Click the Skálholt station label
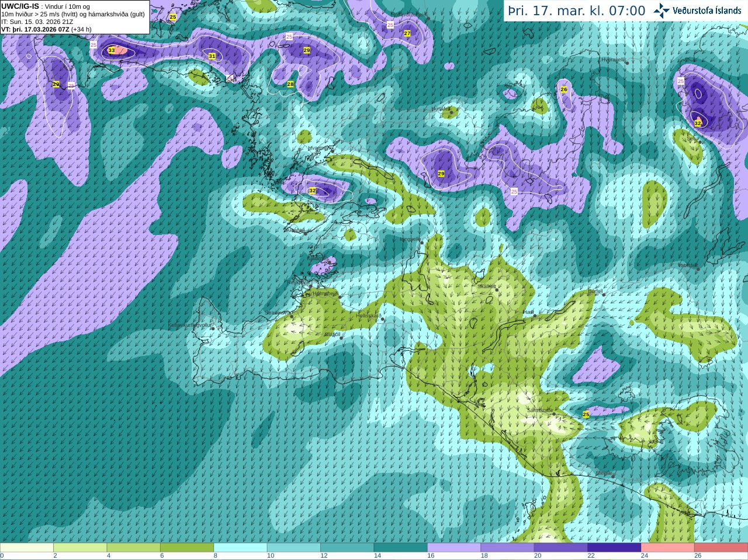The image size is (748, 560). coord(487,286)
